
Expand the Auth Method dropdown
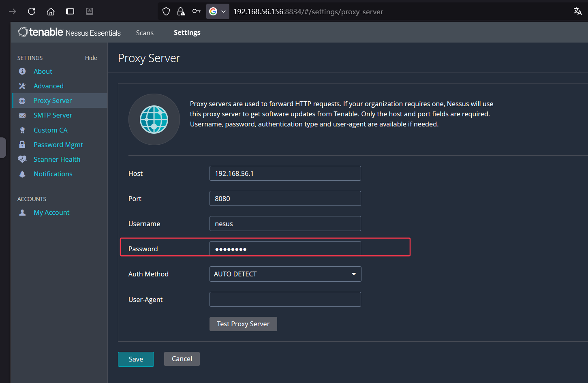coord(285,274)
